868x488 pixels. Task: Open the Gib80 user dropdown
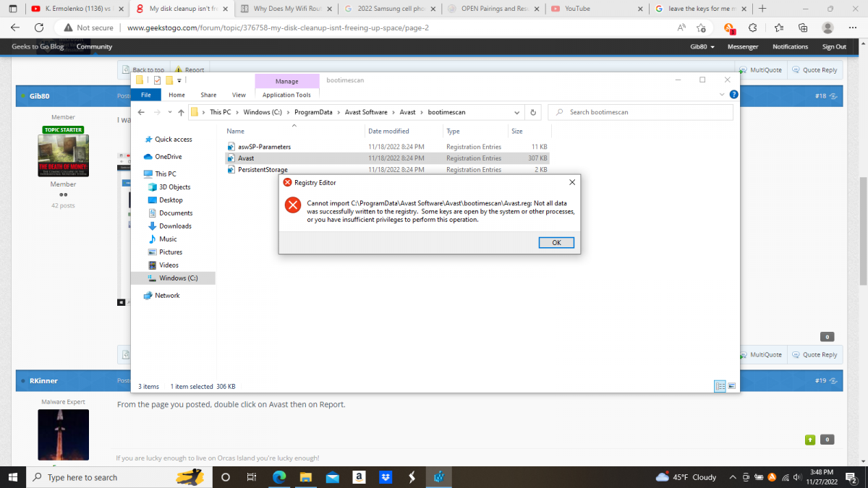[x=702, y=46]
